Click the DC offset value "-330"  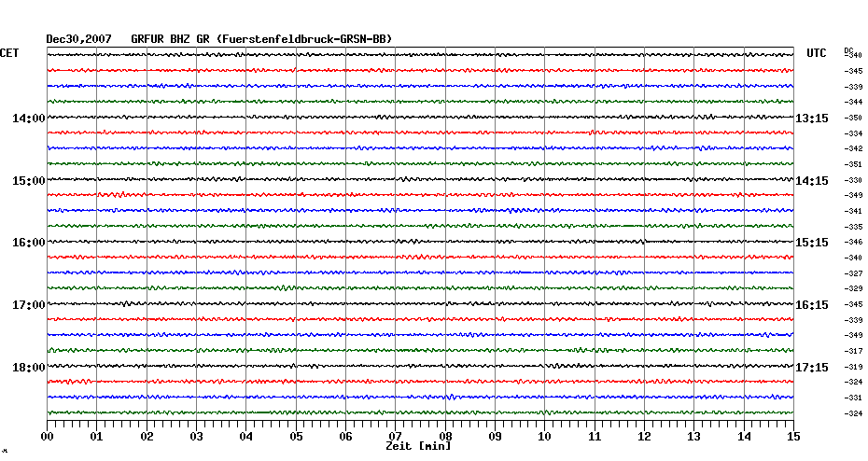(x=853, y=180)
